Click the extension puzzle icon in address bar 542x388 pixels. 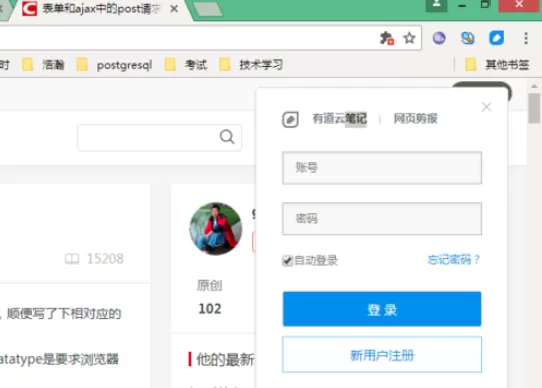pyautogui.click(x=387, y=38)
